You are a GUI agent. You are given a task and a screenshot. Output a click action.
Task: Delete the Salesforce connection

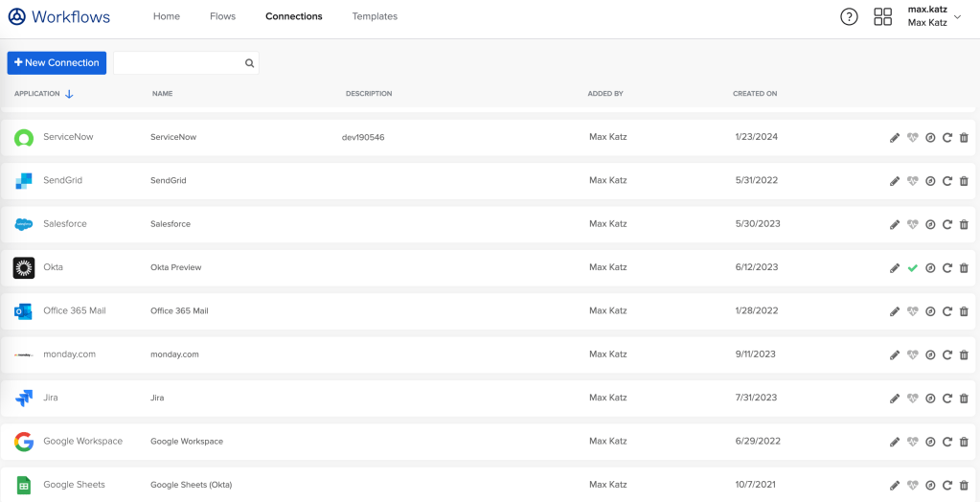pos(964,224)
